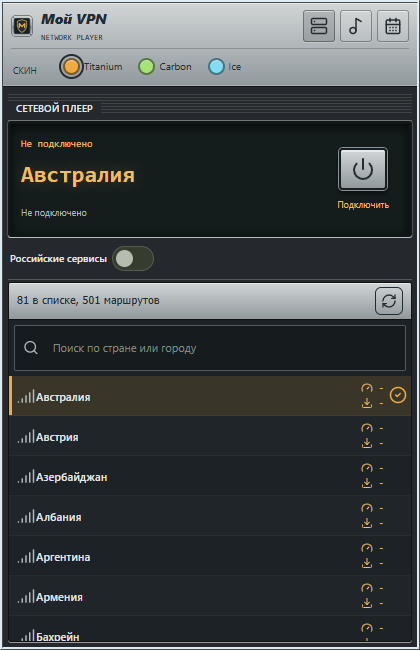The height and width of the screenshot is (650, 420).
Task: Click the 81 в списке, 501 маршрутов text
Action: tap(88, 300)
